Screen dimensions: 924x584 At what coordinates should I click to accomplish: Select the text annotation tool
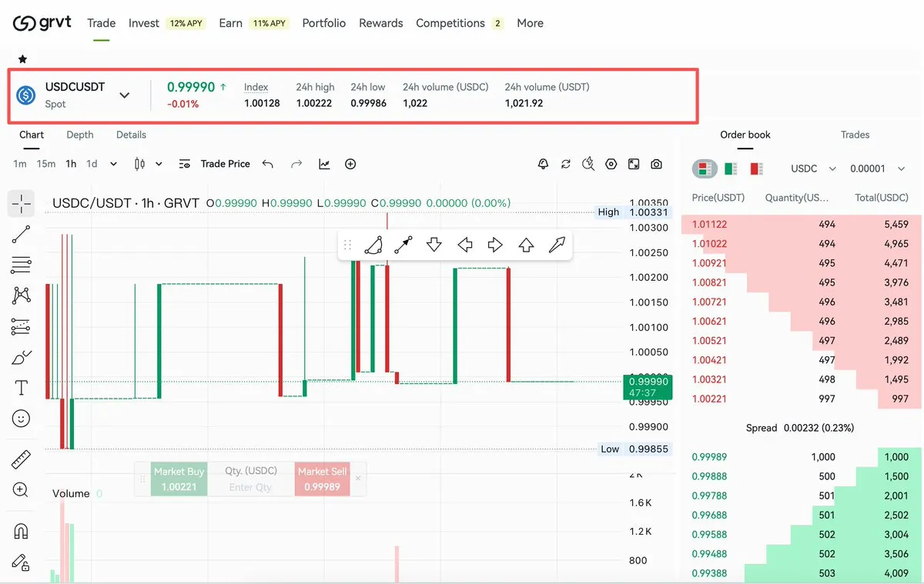(x=21, y=388)
